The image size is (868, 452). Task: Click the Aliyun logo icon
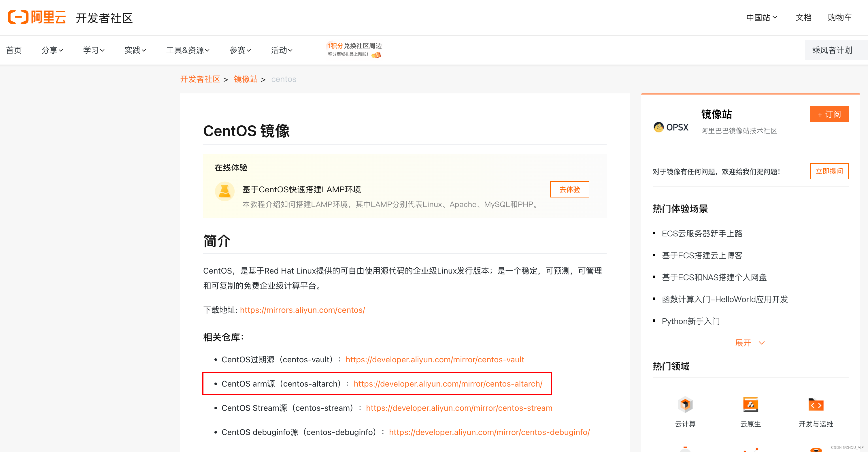(37, 17)
